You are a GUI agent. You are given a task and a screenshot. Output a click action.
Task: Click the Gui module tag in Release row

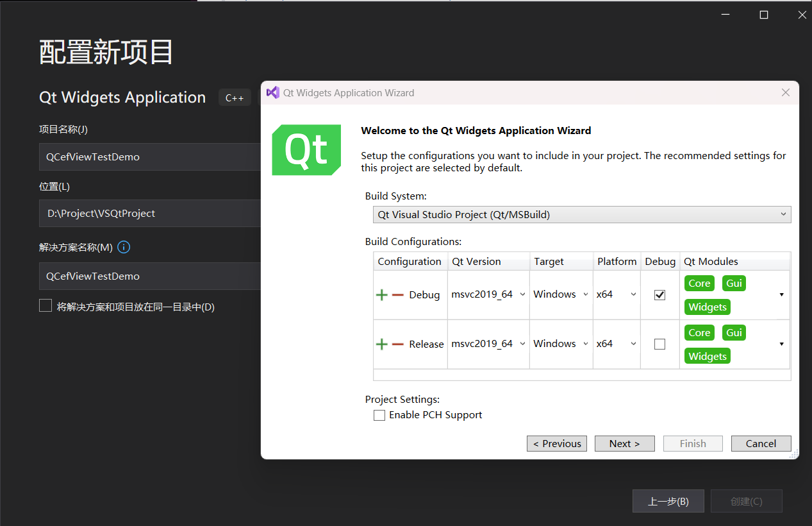[734, 333]
